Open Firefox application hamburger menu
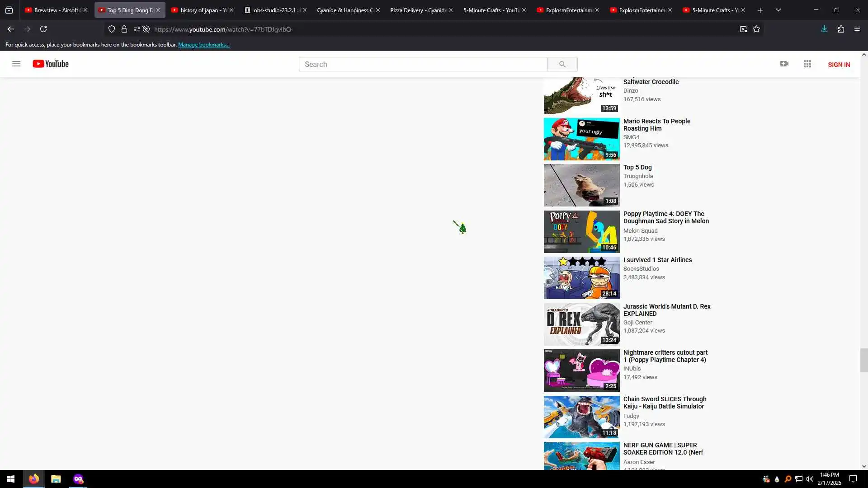The width and height of the screenshot is (868, 488). pos(857,29)
